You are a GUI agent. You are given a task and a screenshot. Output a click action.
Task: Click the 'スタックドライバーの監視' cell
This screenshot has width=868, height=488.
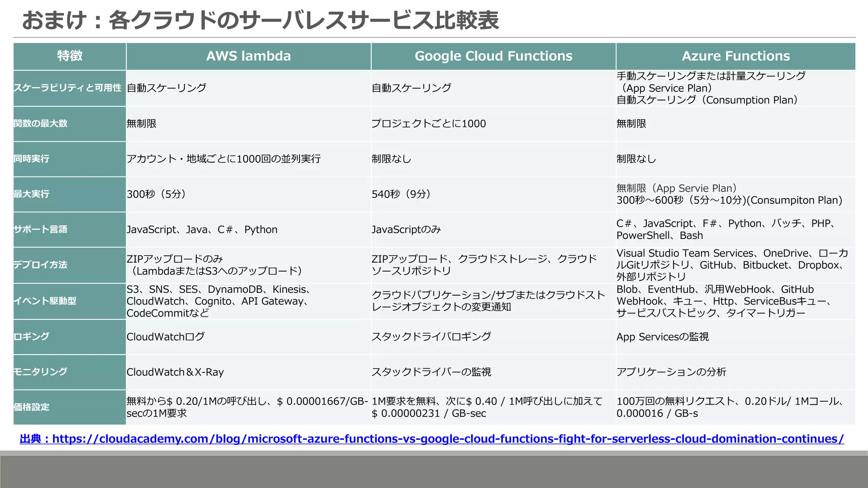tap(493, 372)
